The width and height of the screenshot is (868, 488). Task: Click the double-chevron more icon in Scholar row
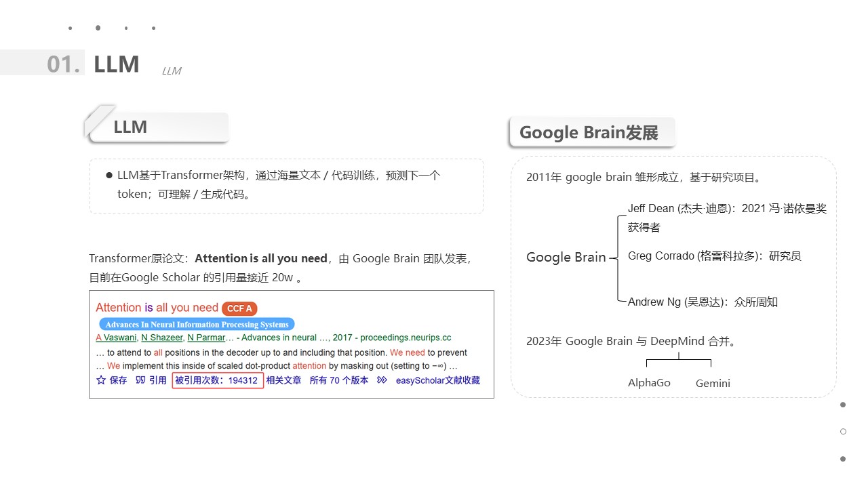382,380
